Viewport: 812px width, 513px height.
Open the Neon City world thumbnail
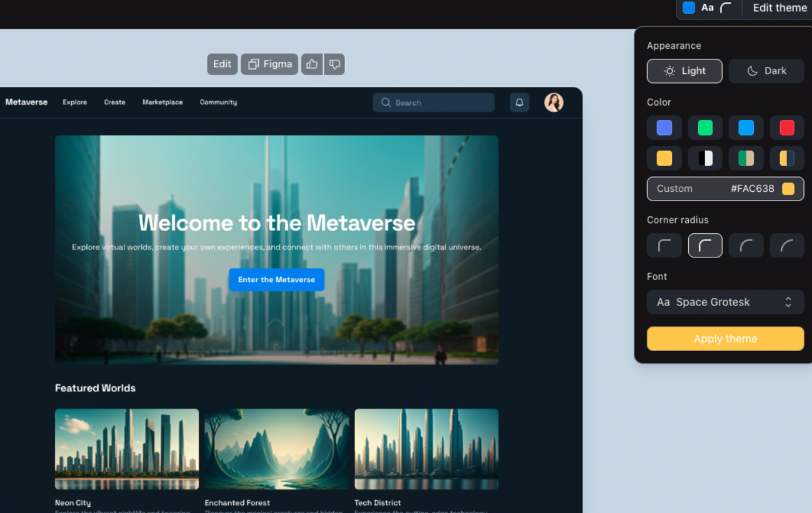[x=127, y=449]
